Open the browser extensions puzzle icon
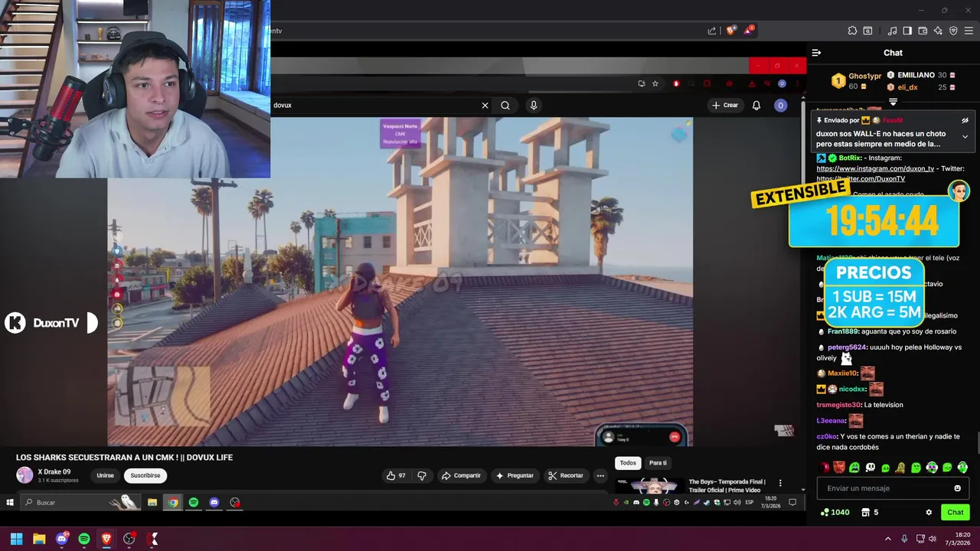The image size is (980, 551). (852, 31)
